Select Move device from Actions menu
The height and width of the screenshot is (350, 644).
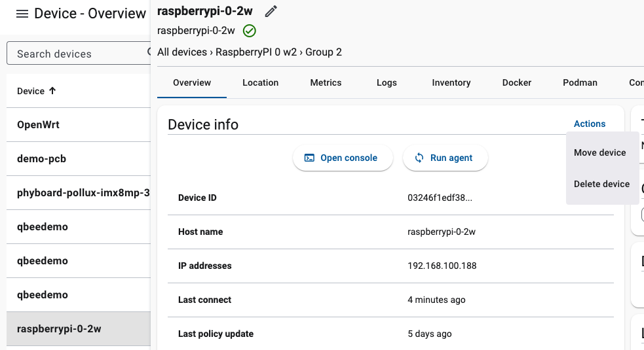599,152
